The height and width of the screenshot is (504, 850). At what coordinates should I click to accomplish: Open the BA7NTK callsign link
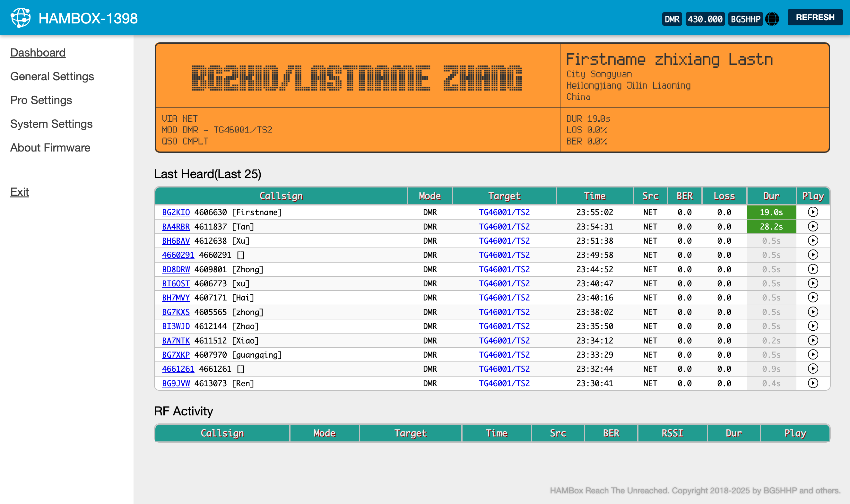[176, 340]
